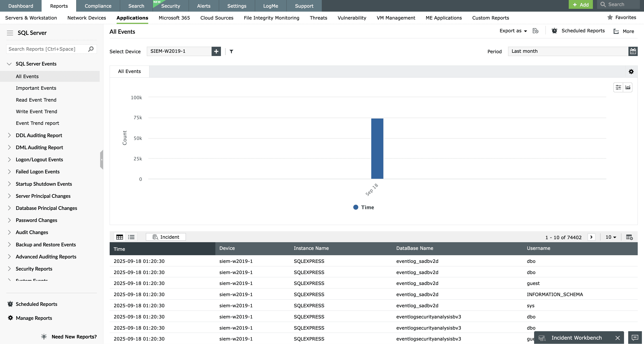Switch to the table grid view

[119, 237]
